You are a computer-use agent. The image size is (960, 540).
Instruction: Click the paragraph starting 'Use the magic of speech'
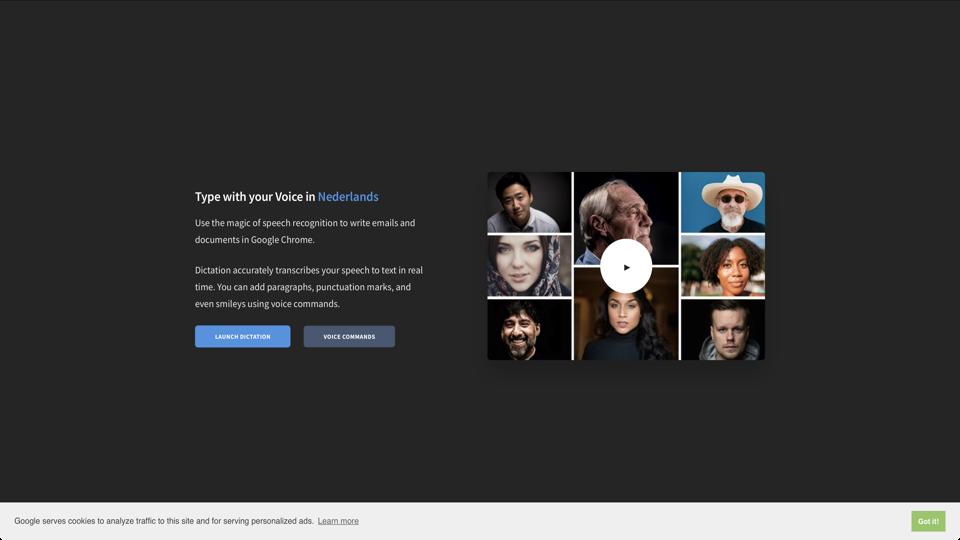coord(305,231)
